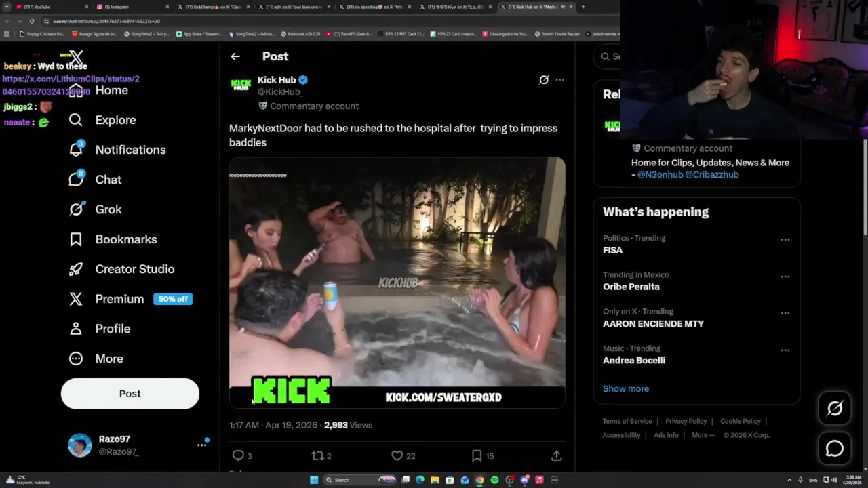Viewport: 868px width, 488px height.
Task: Click the reply icon with 3 replies
Action: 238,455
